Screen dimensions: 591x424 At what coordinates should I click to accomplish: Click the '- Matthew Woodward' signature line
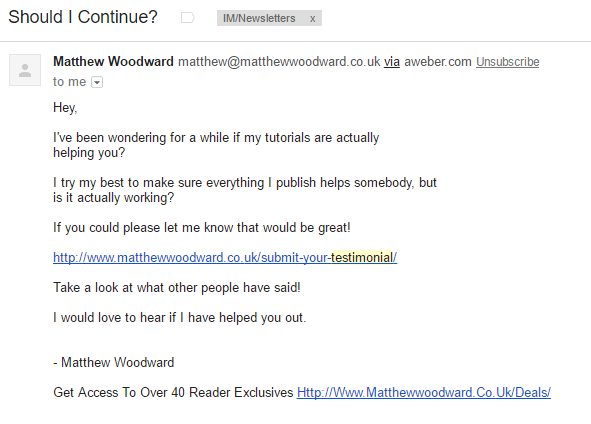113,363
